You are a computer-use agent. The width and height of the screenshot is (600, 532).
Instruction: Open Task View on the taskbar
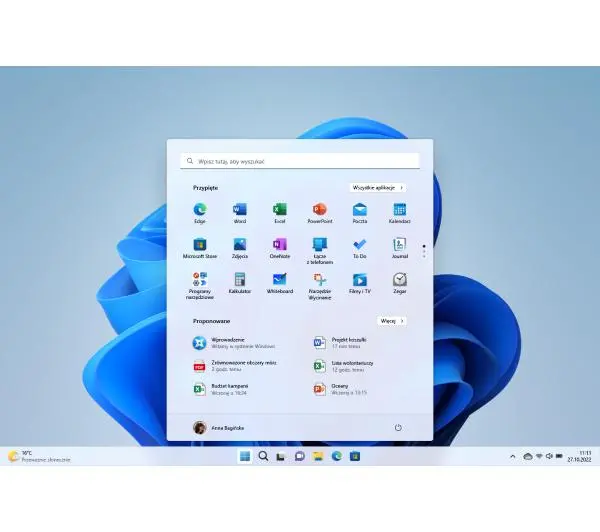pyautogui.click(x=281, y=456)
